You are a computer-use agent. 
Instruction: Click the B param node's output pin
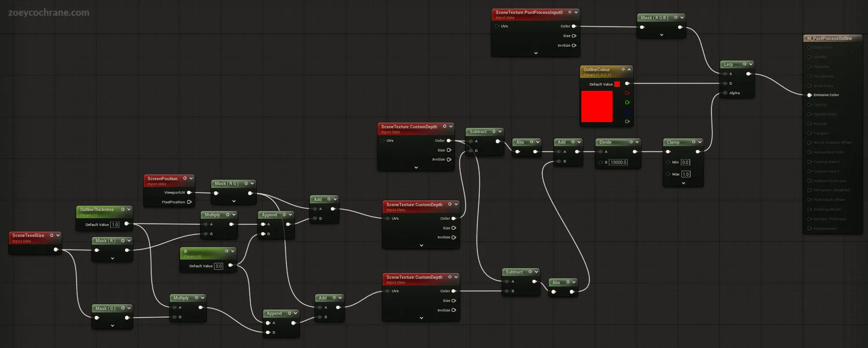(x=230, y=265)
